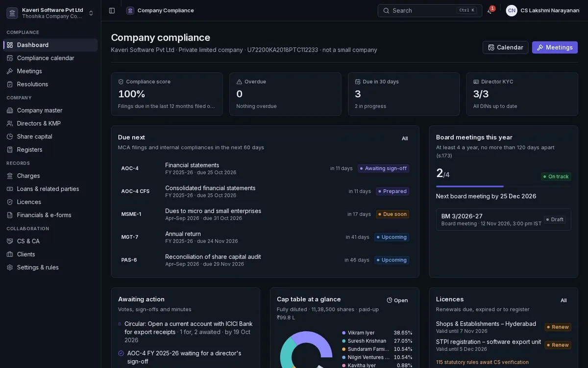Navigate to Settings & rules

[50, 267]
